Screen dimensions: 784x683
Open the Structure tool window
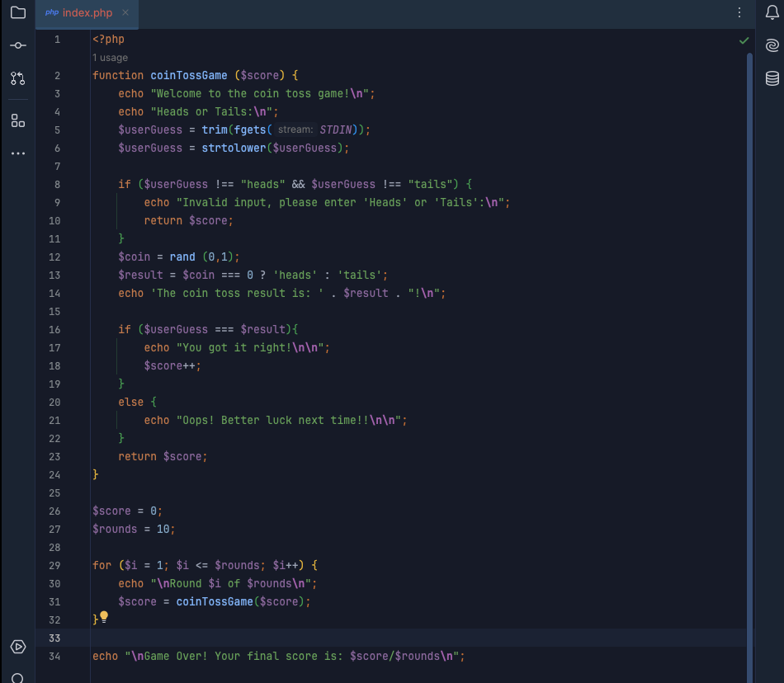click(x=18, y=120)
